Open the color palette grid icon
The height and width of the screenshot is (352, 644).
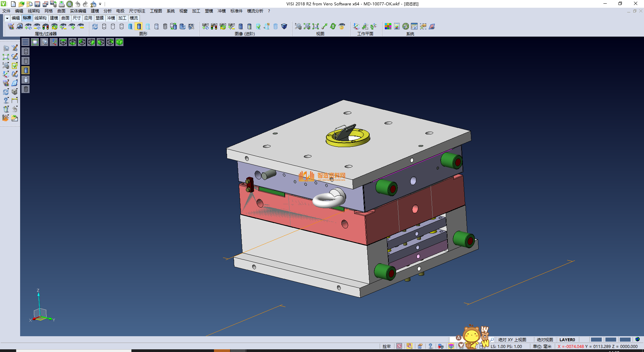point(388,27)
